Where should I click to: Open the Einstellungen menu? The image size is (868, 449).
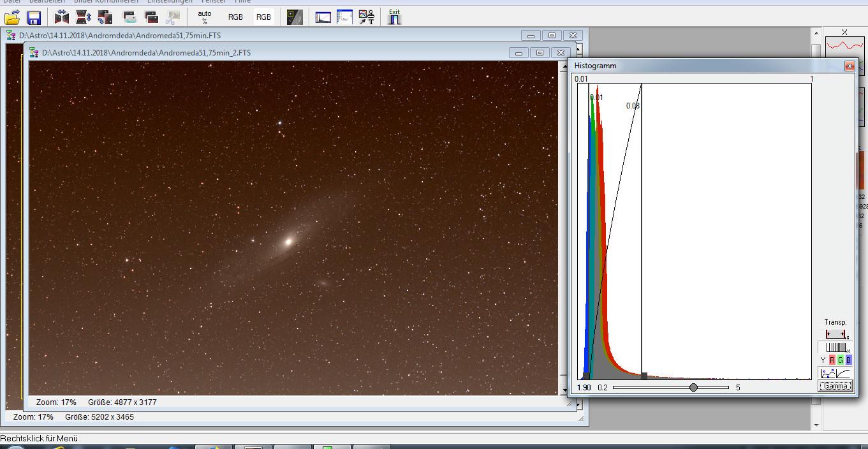click(x=170, y=2)
